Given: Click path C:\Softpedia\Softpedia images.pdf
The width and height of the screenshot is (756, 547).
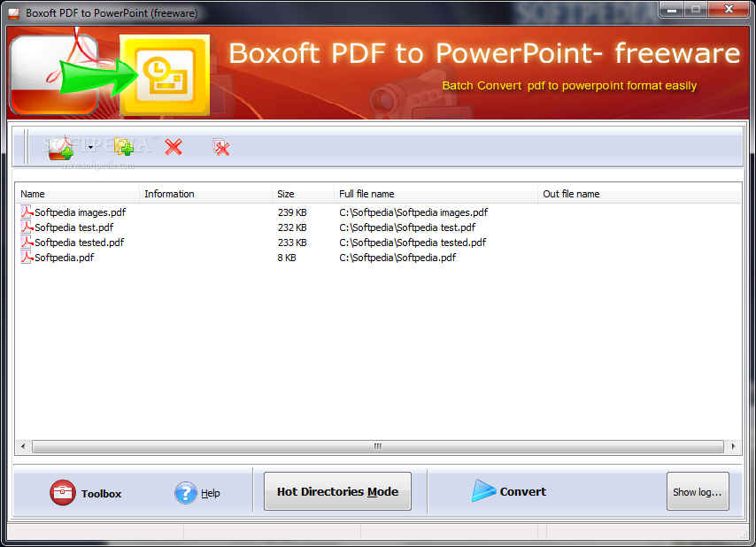Looking at the screenshot, I should click(x=413, y=212).
